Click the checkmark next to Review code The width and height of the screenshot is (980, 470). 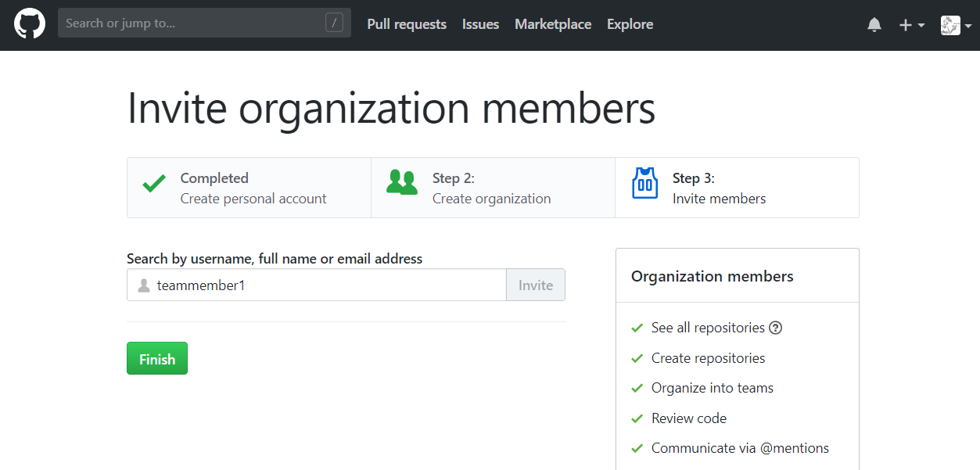(637, 418)
